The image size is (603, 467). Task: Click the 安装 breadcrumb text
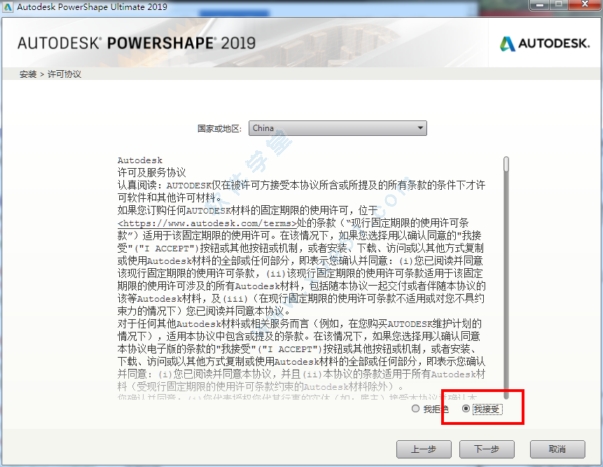[28, 74]
